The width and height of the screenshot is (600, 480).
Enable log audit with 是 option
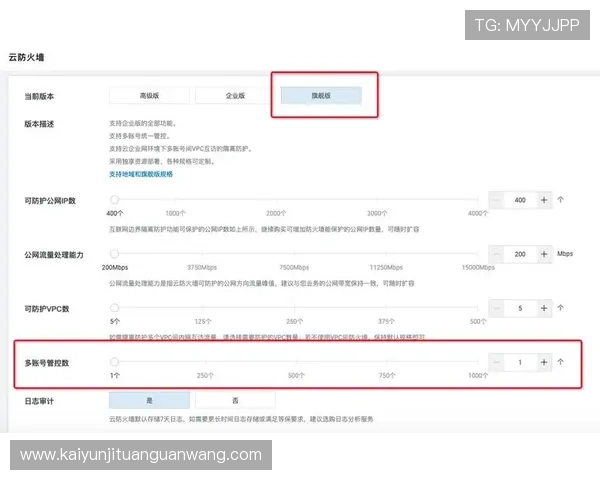pos(149,400)
